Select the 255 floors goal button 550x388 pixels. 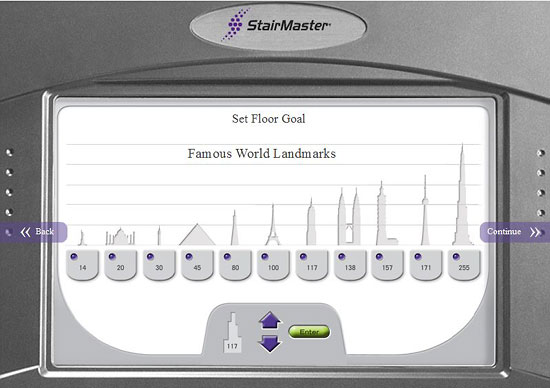coord(464,265)
